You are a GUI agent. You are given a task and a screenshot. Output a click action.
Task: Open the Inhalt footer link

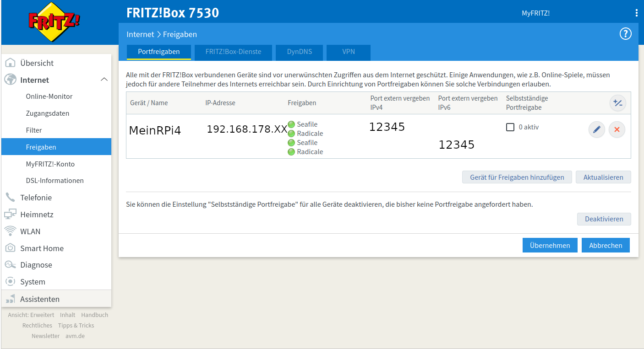(x=67, y=315)
